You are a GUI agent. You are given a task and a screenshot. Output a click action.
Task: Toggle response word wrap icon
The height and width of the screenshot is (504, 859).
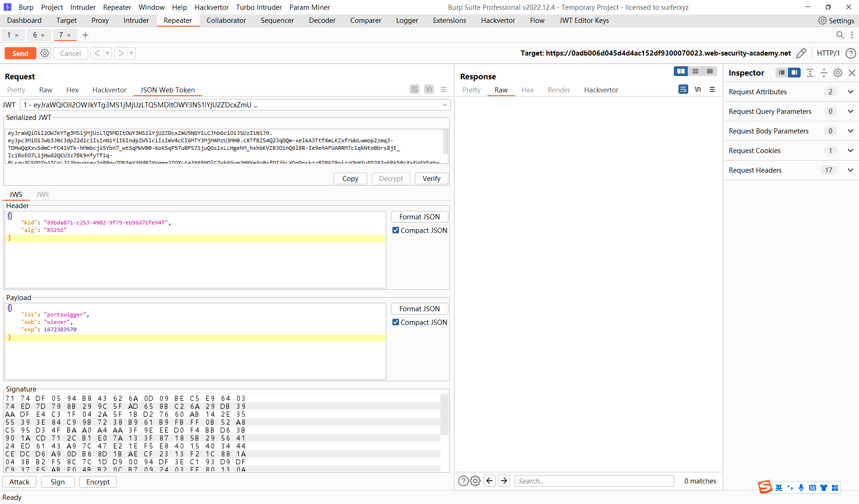click(683, 89)
